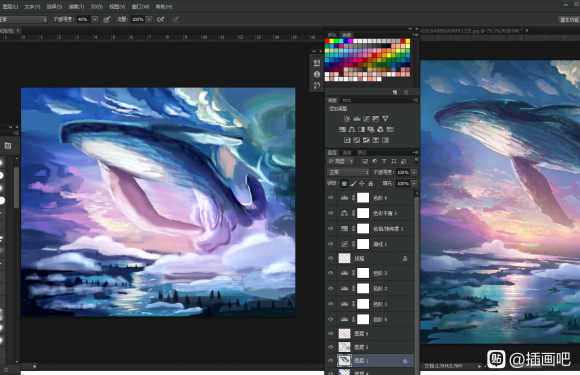Hide the 色彩平衡 1 layer
The image size is (580, 375).
(331, 213)
